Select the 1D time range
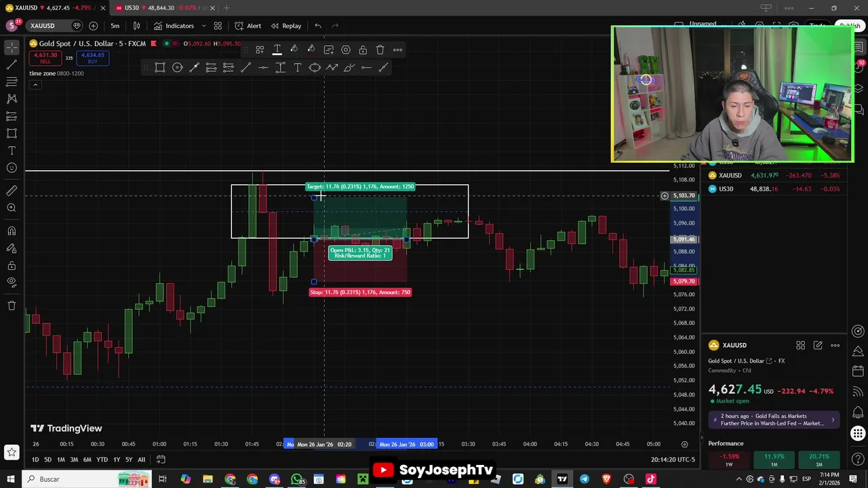The image size is (868, 488). pos(35,460)
